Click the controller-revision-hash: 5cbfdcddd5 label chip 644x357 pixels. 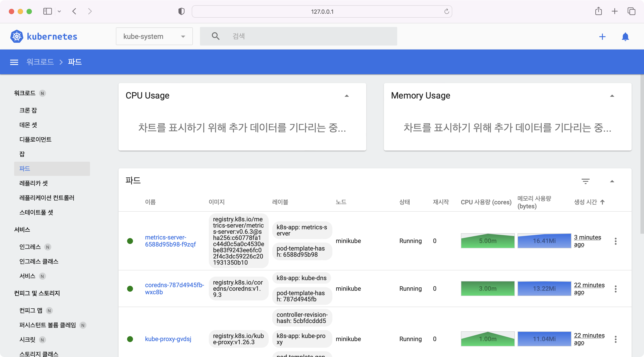point(302,318)
